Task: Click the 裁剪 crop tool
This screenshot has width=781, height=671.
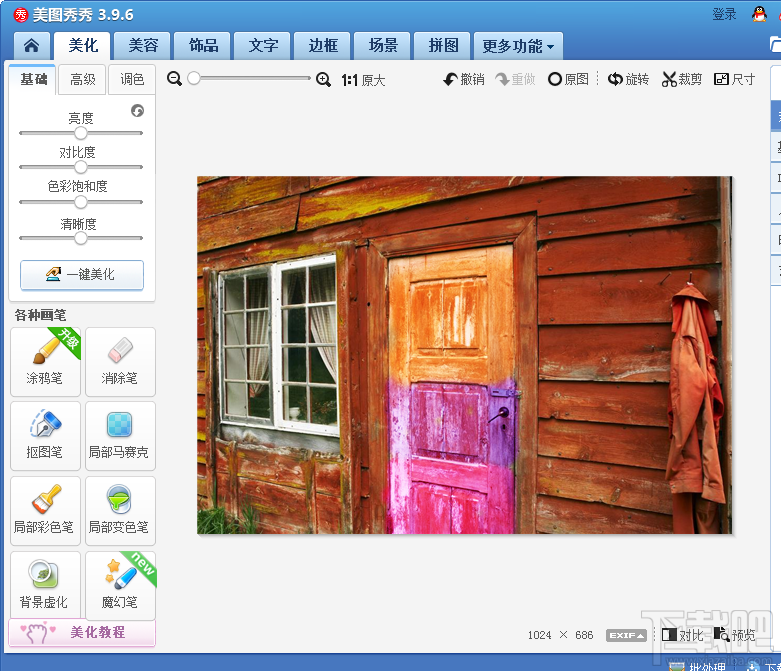Action: pyautogui.click(x=682, y=79)
